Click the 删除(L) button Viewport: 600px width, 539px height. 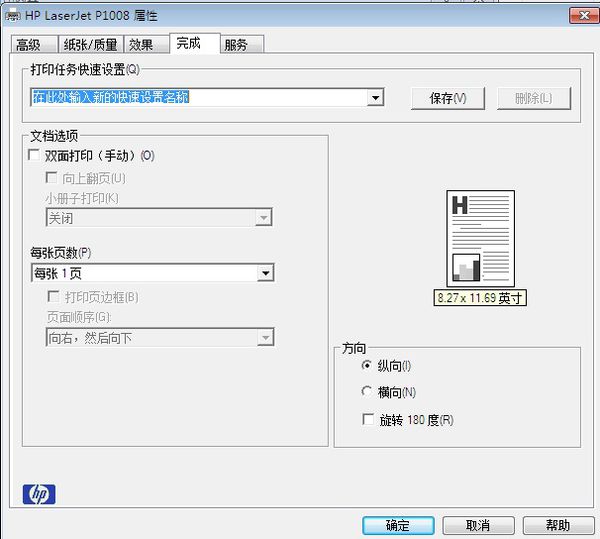tap(534, 98)
